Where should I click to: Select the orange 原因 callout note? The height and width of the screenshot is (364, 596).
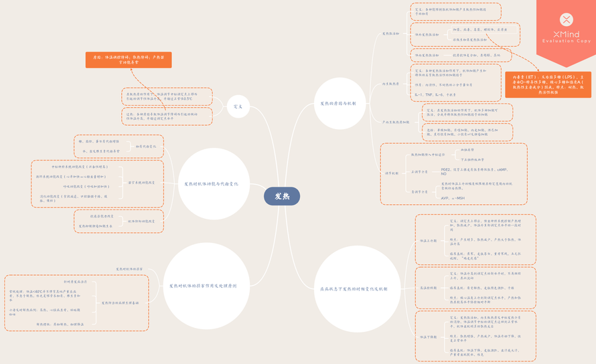coord(129,60)
